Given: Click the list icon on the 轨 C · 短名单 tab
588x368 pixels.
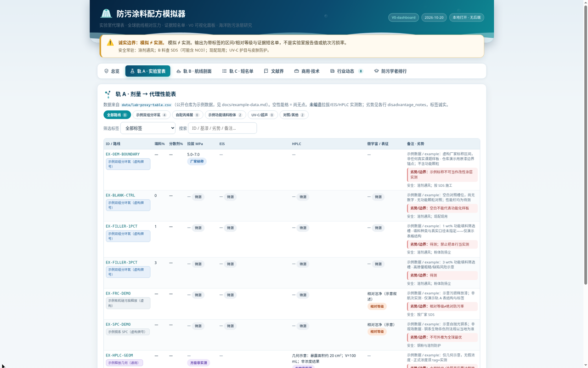Looking at the screenshot, I should (225, 71).
